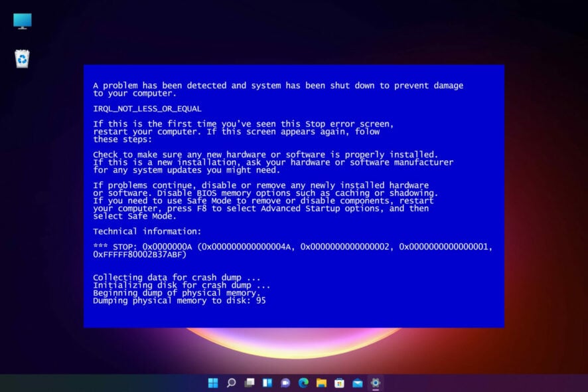Image resolution: width=588 pixels, height=392 pixels.
Task: Open the Recycle Bin desktop icon
Action: tap(22, 59)
